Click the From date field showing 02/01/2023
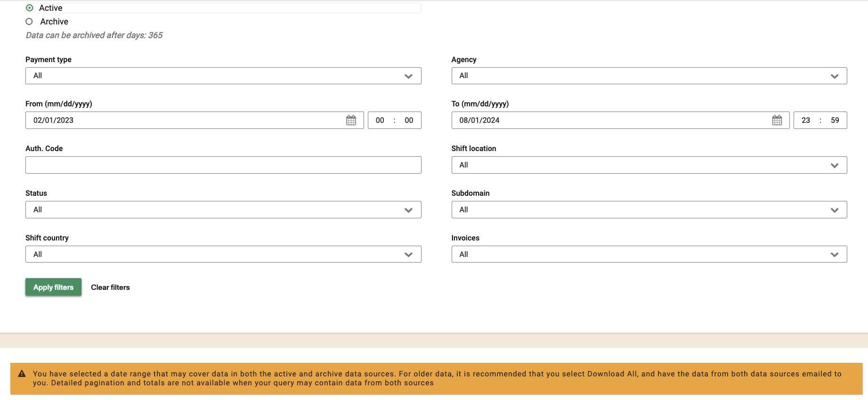Viewport: 868px width, 400px height. [x=195, y=120]
